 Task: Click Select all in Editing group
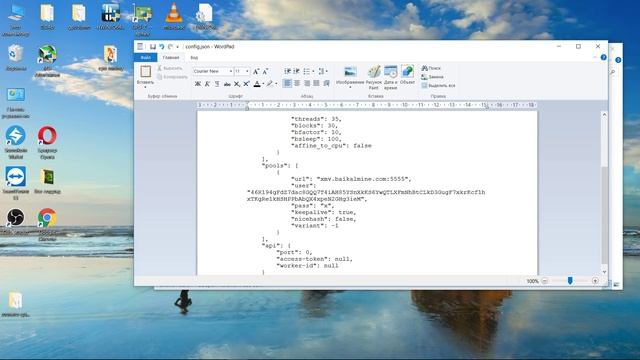click(438, 85)
